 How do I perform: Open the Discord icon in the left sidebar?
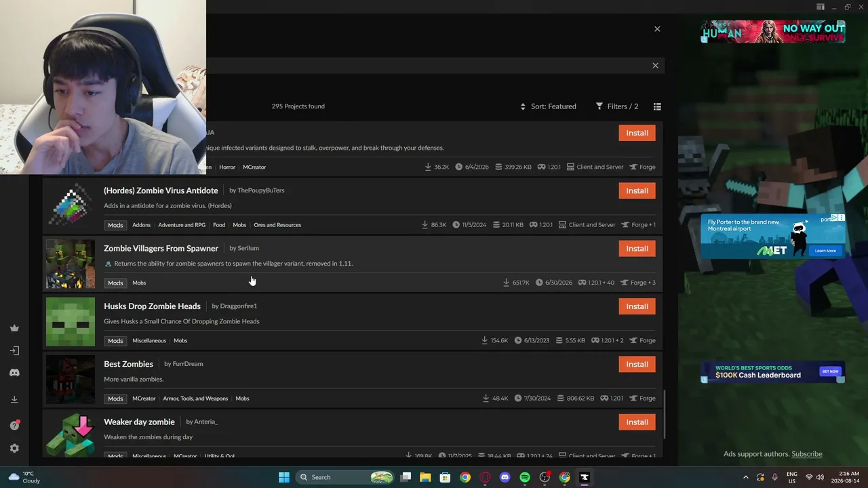pyautogui.click(x=14, y=373)
